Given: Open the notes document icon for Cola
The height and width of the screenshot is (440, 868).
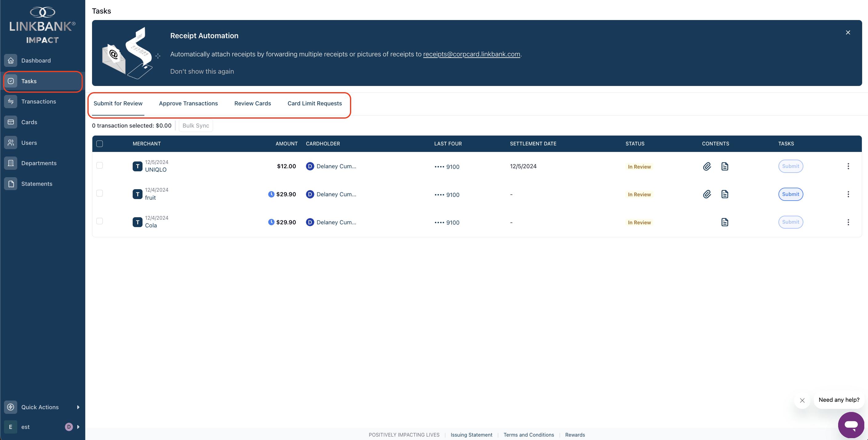Looking at the screenshot, I should [x=725, y=222].
